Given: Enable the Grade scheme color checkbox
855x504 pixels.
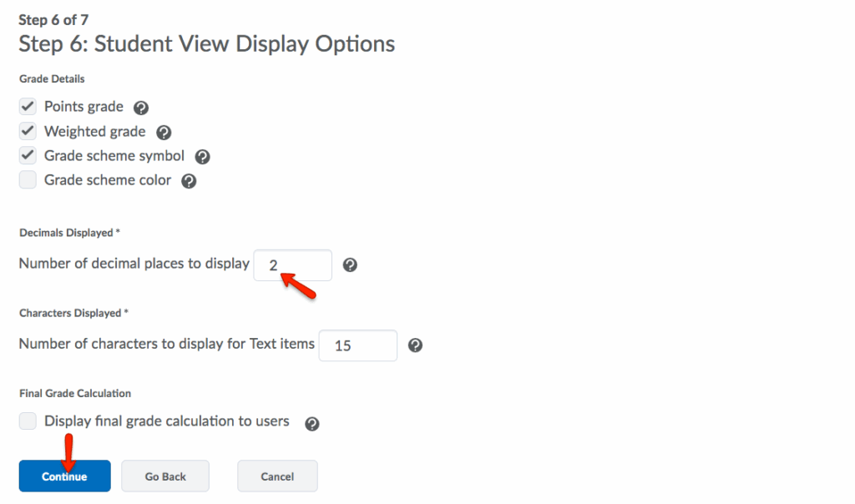Looking at the screenshot, I should coord(28,180).
